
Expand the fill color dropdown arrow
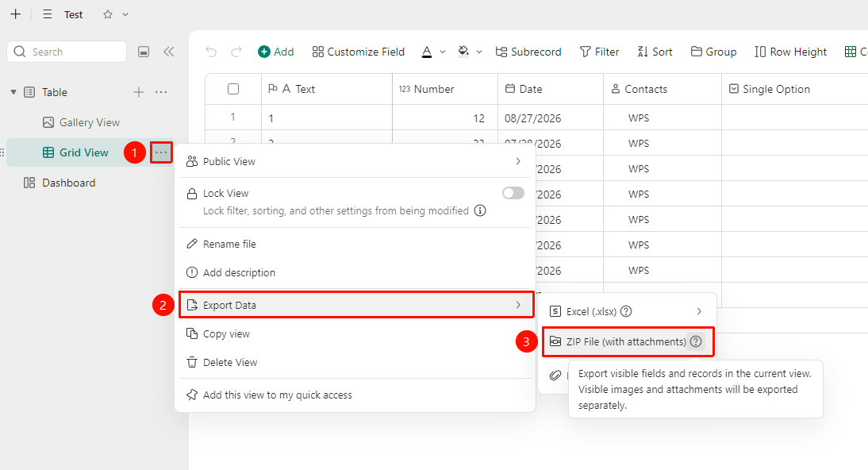479,52
